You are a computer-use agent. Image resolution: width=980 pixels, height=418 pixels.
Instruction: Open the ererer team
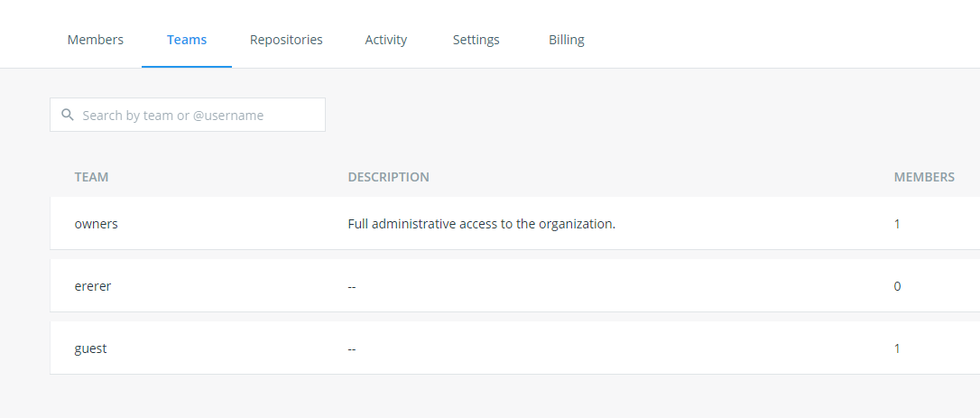pos(93,286)
